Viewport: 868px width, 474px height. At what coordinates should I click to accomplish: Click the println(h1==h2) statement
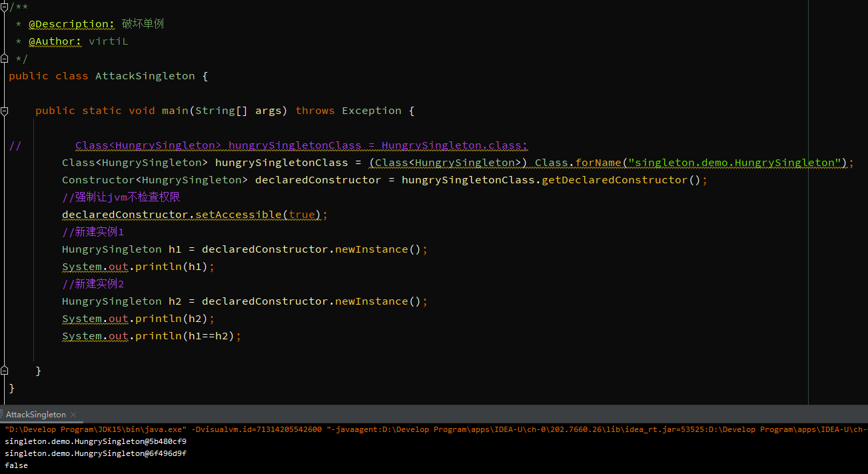click(x=152, y=336)
